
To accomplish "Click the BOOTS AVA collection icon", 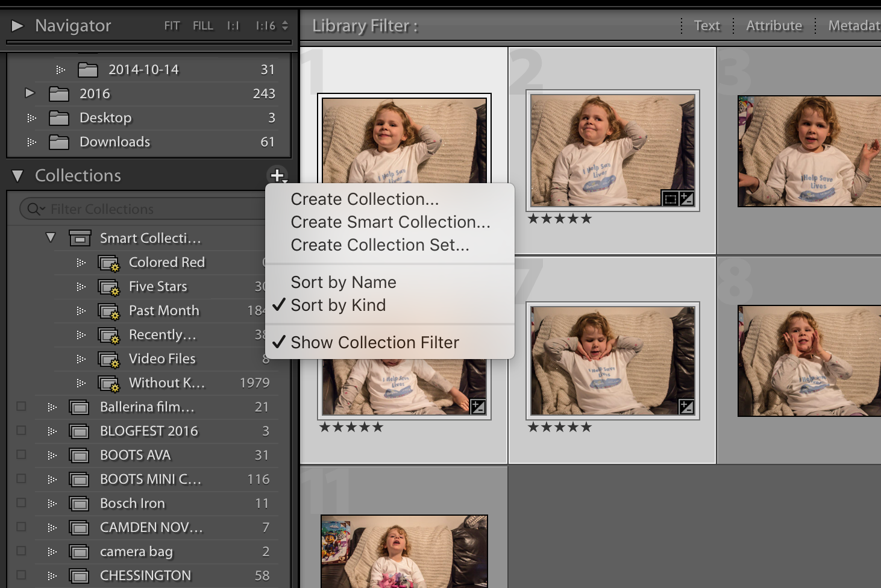I will tap(79, 456).
